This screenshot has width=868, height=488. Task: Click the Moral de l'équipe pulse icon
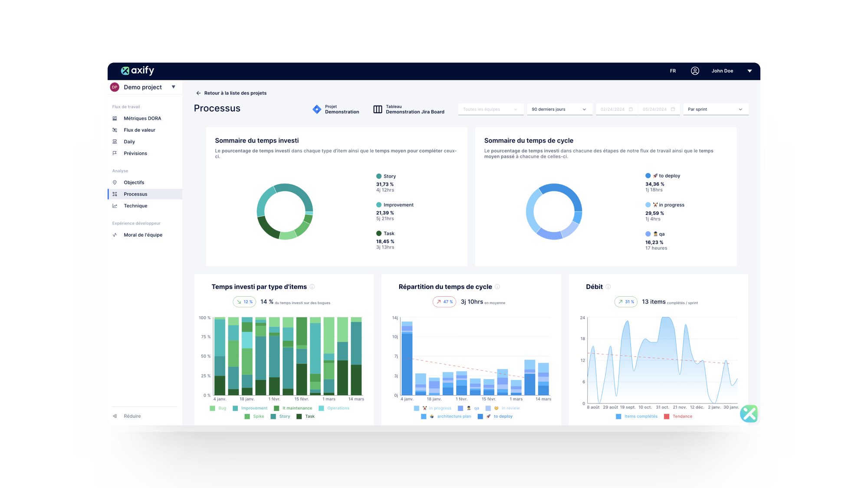point(115,235)
